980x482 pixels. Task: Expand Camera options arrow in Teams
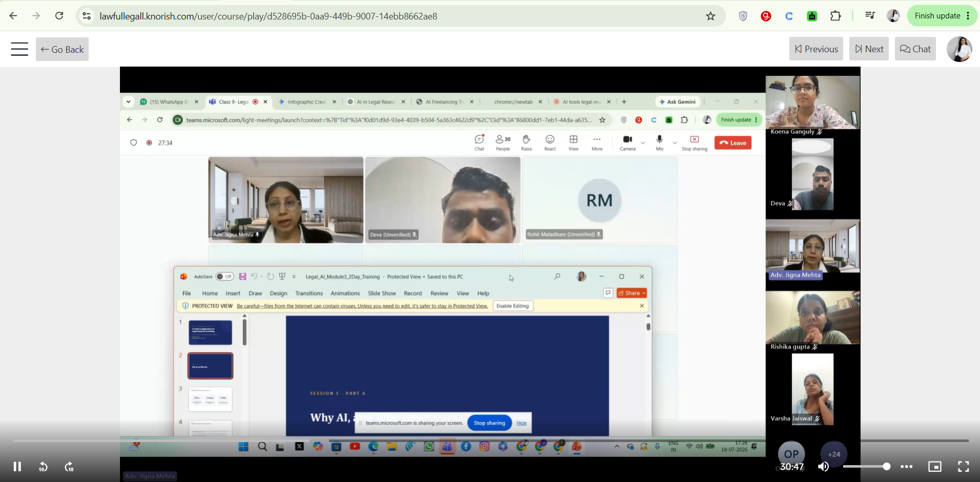(x=643, y=143)
